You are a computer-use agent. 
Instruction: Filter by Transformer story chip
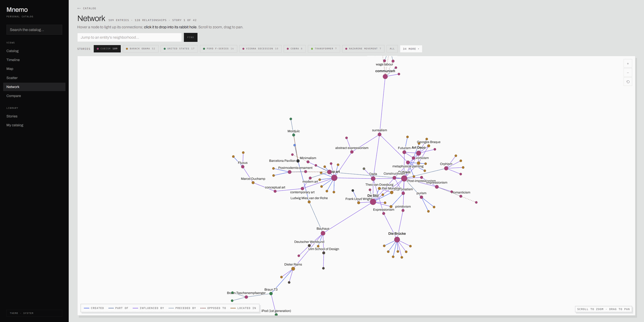pos(324,49)
